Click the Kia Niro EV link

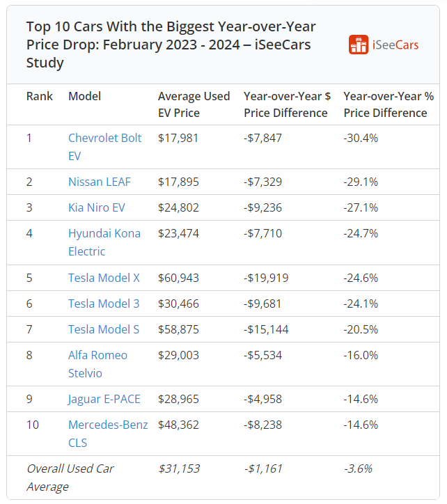point(97,207)
